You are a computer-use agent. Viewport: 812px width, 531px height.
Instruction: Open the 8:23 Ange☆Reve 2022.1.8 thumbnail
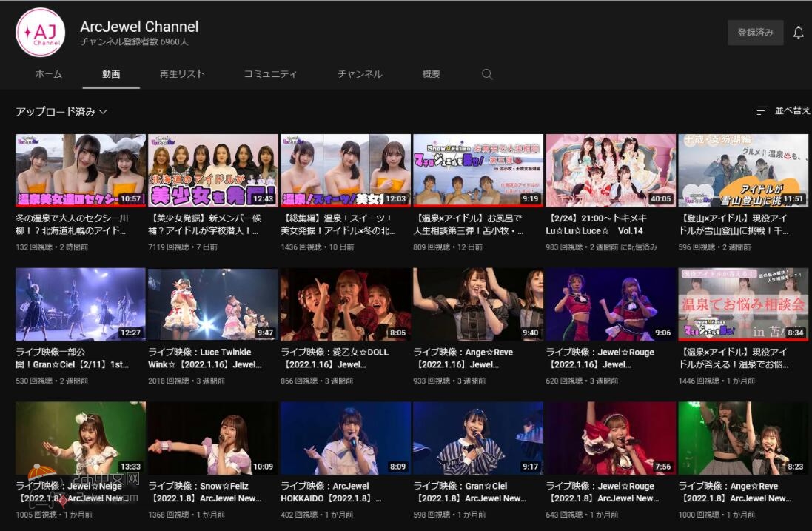click(x=744, y=438)
